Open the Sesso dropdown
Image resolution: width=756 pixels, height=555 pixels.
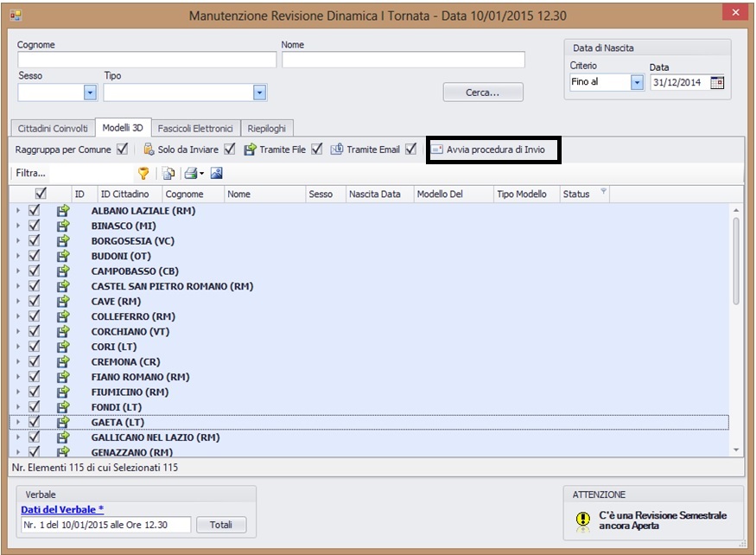[90, 92]
